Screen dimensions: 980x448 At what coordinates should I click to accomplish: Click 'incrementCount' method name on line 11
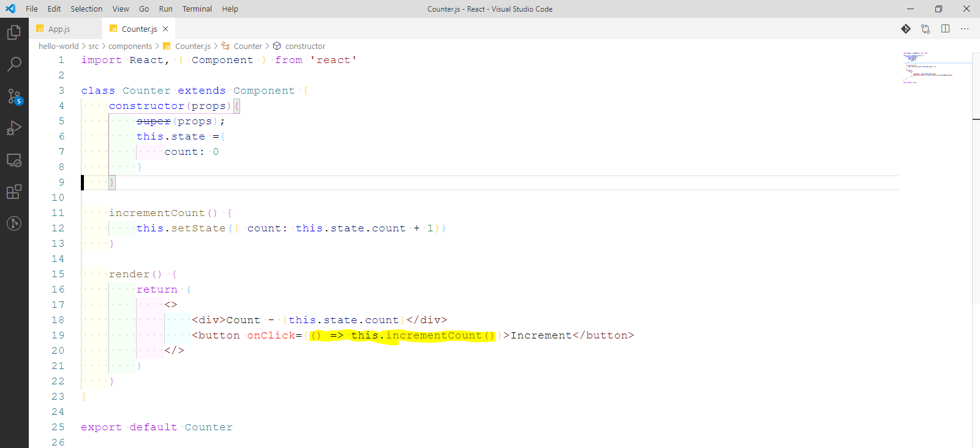(157, 213)
